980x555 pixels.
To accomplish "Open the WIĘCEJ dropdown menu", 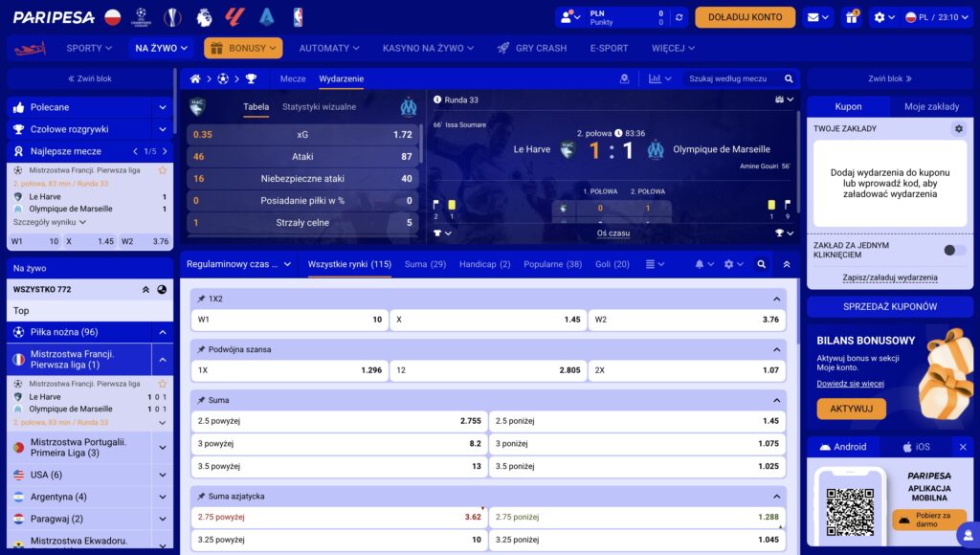I will [x=673, y=48].
